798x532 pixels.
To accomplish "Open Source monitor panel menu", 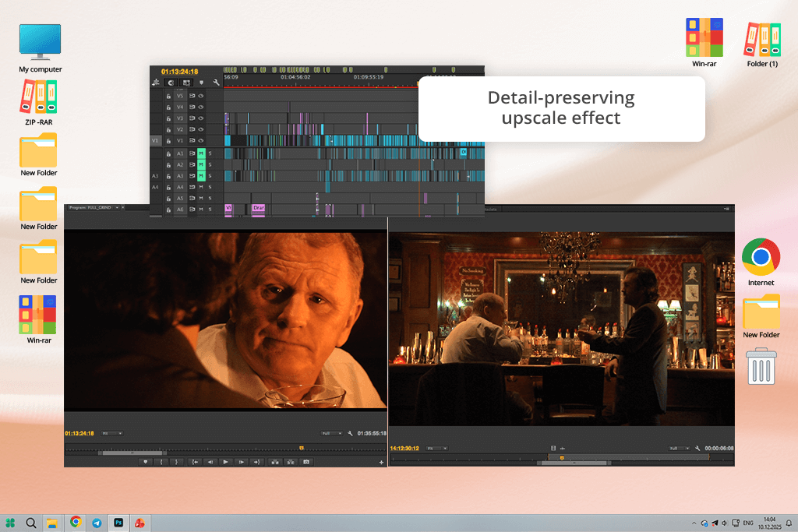I will tap(727, 209).
